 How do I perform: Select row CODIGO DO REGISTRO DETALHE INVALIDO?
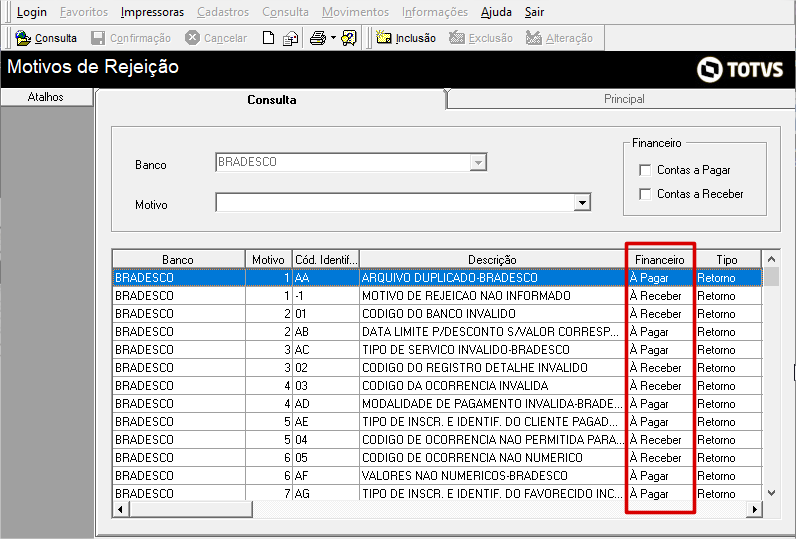coord(437,367)
